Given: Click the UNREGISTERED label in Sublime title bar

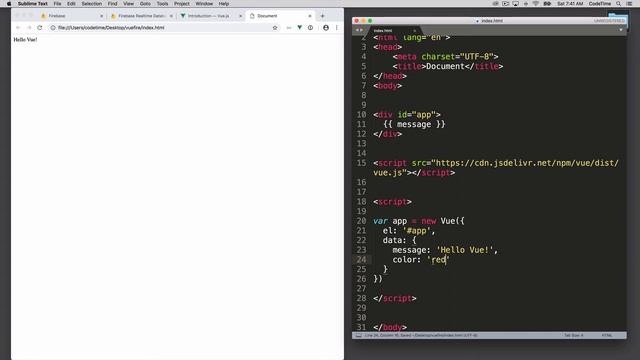Looking at the screenshot, I should [x=609, y=21].
